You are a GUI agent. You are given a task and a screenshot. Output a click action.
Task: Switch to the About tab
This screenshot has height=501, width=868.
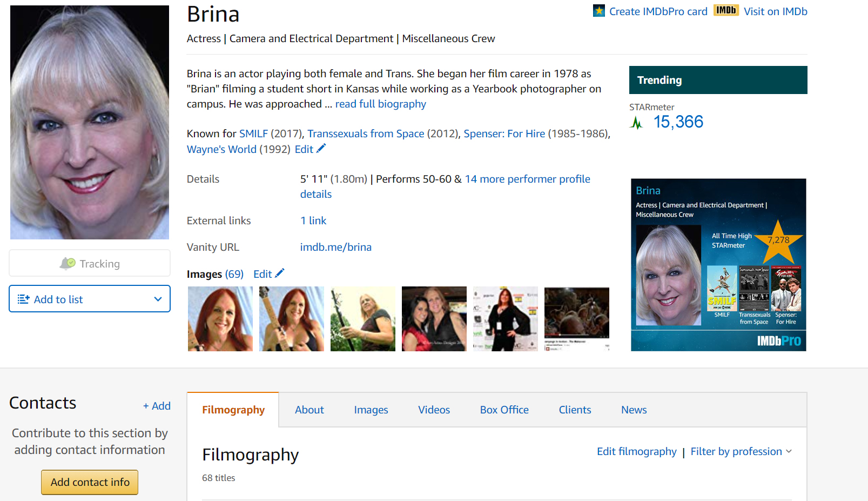click(309, 410)
